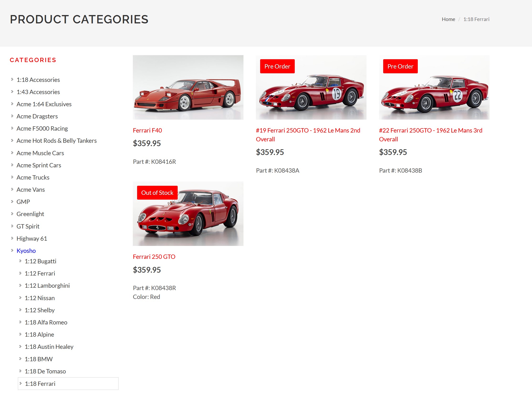Open the 1:18 BMW subcategory

pos(39,359)
